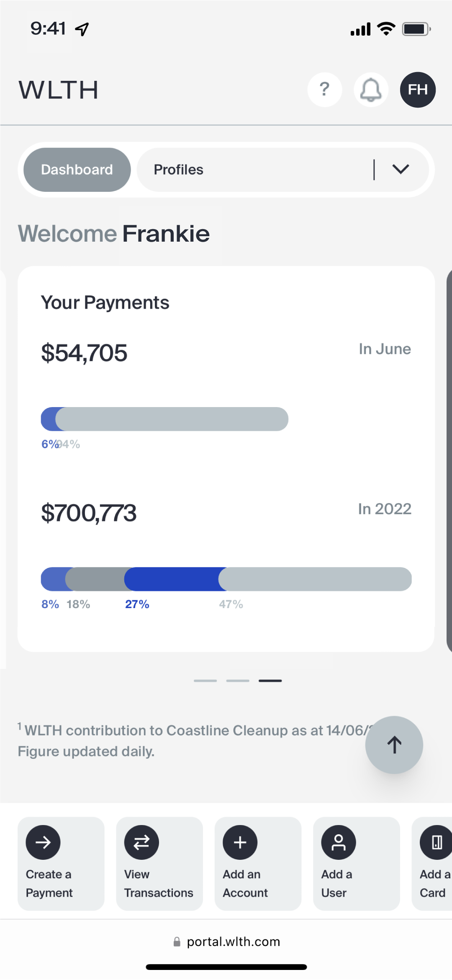Tap the Add a Card icon

point(436,842)
